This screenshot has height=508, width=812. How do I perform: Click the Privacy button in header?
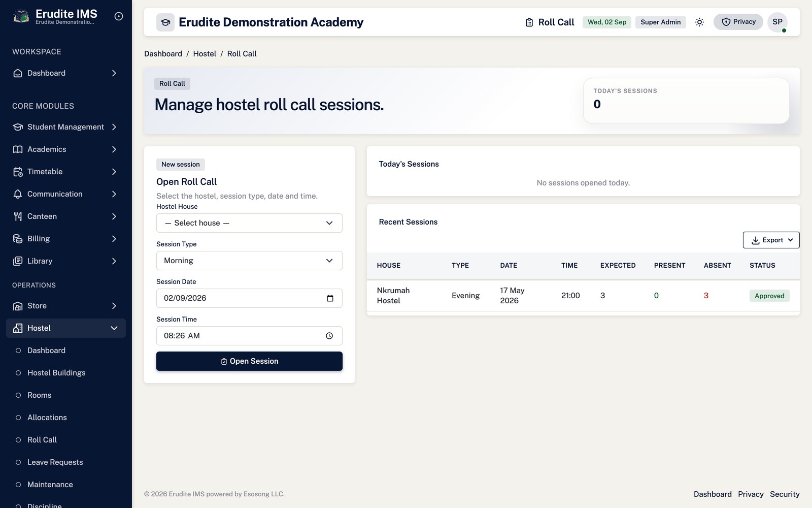click(x=738, y=22)
